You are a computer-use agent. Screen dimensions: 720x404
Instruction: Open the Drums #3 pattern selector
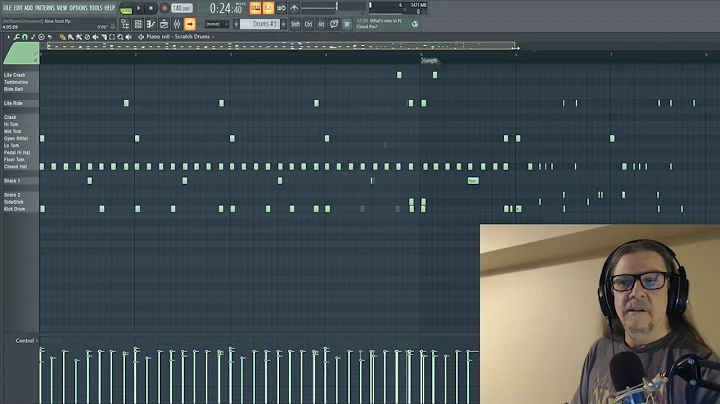(x=260, y=24)
